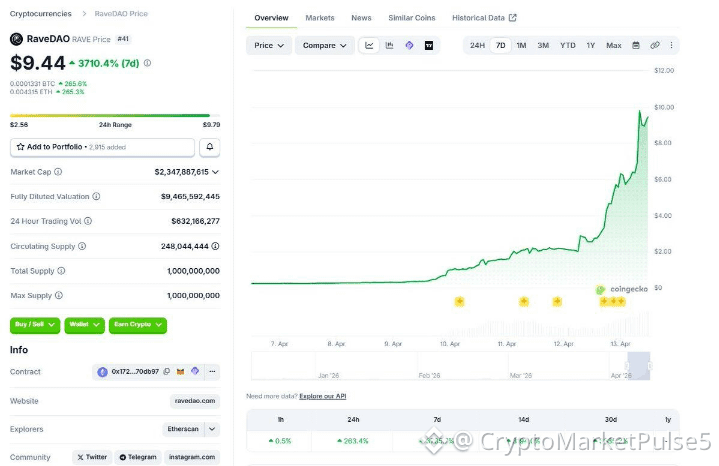Open the Similar Coins tab

411,18
